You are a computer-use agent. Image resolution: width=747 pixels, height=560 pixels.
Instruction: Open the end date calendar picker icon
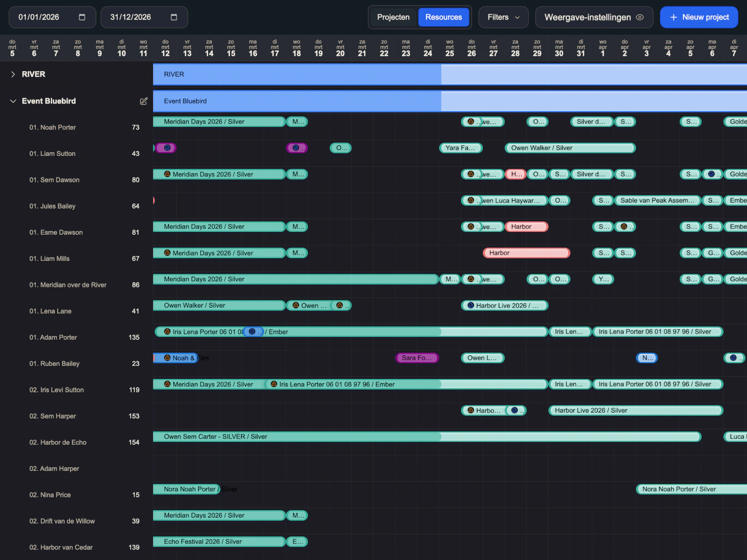point(174,17)
